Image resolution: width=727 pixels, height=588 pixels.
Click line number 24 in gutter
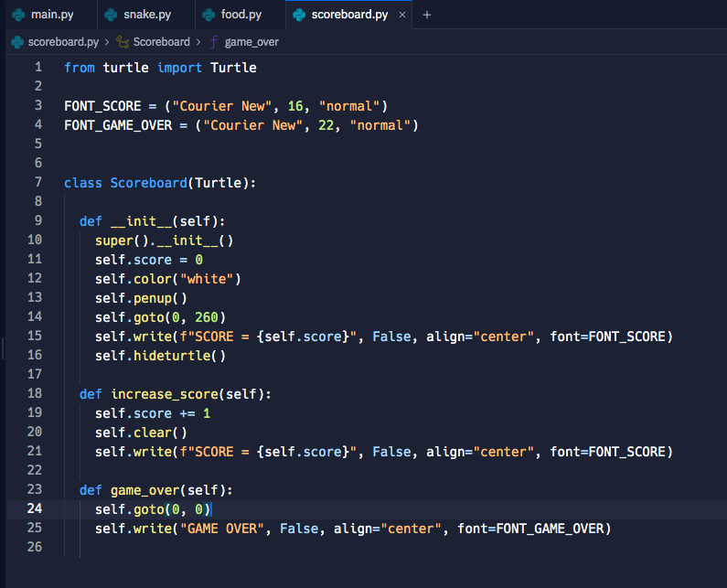[x=35, y=508]
